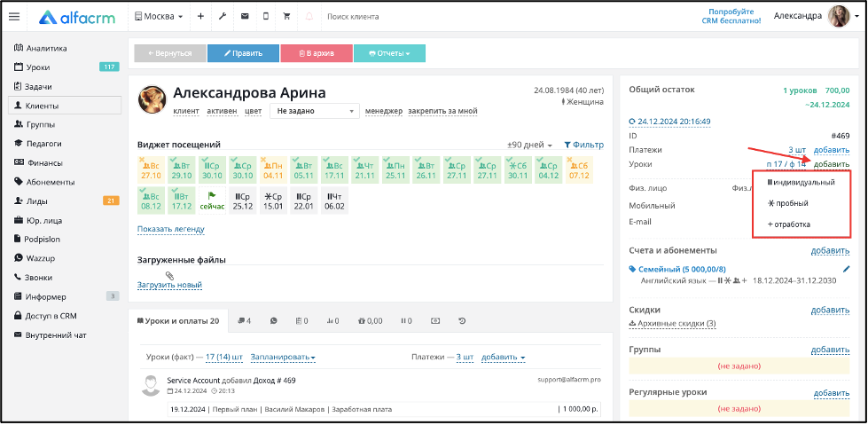Open the money banknote tab icon

[435, 320]
